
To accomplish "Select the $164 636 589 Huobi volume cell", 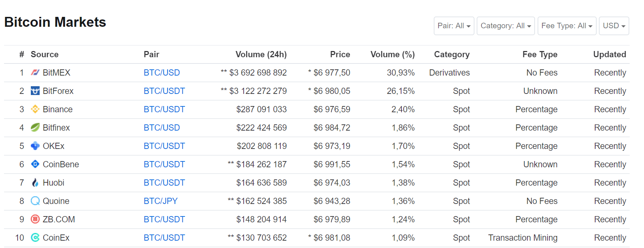I will coord(262,183).
